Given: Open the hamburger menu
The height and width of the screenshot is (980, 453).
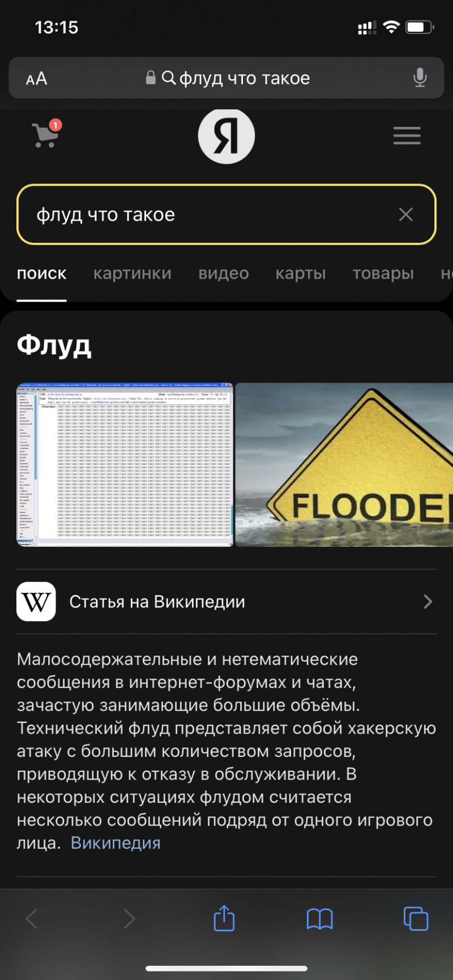Looking at the screenshot, I should pos(407,136).
